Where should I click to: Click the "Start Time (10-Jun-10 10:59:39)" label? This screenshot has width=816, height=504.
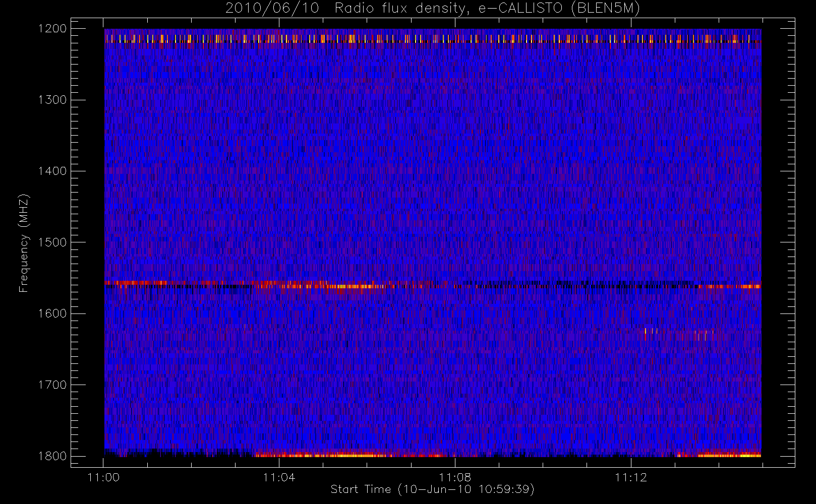coord(433,489)
